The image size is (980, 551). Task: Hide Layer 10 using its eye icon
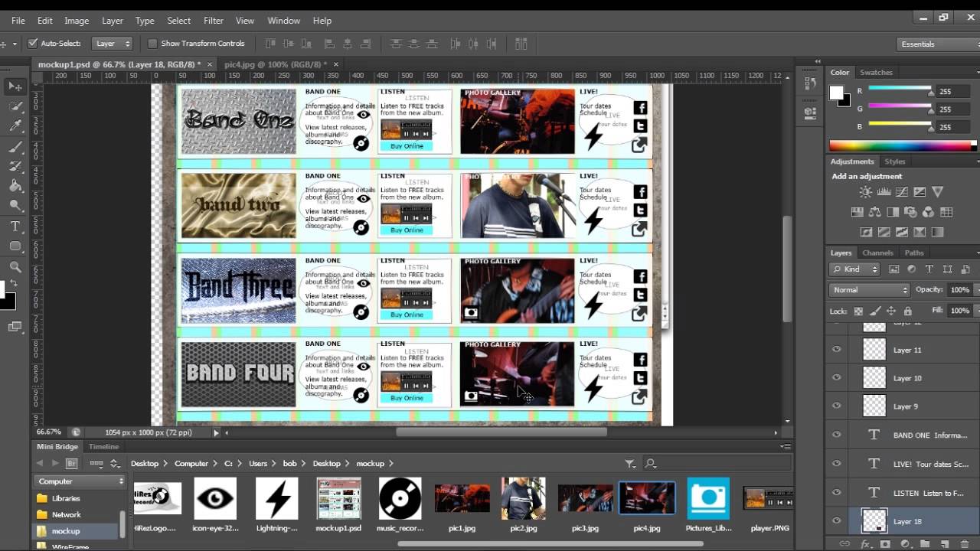(836, 378)
